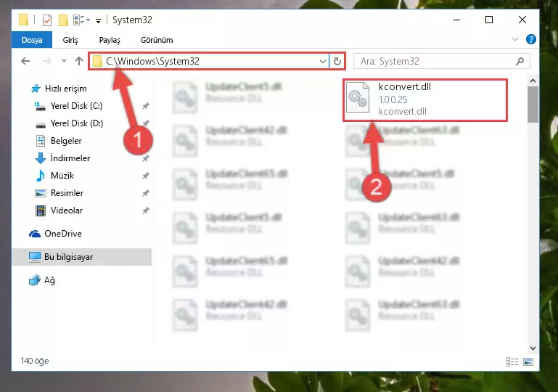
Task: Click the 140 öğe status bar text
Action: click(35, 361)
